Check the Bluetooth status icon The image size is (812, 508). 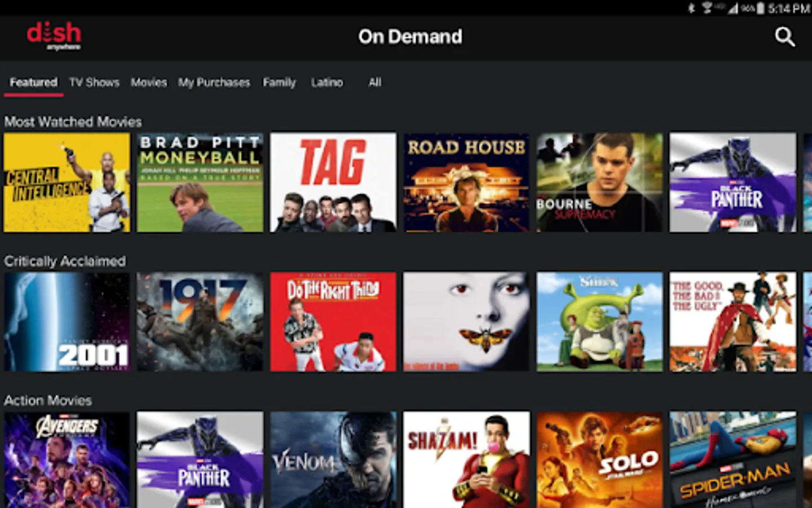(x=691, y=8)
